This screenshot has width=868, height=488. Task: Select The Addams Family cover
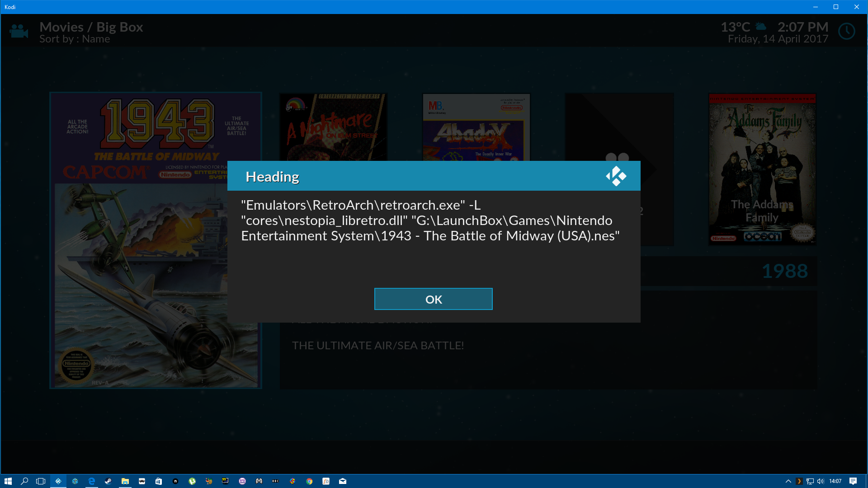click(762, 169)
